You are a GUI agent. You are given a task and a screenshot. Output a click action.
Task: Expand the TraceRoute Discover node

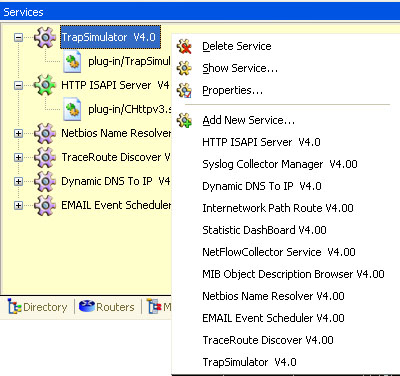tap(19, 157)
